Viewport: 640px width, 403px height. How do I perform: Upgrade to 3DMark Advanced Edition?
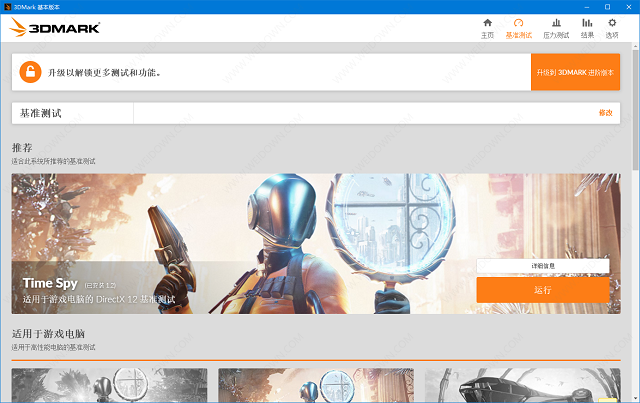[575, 72]
